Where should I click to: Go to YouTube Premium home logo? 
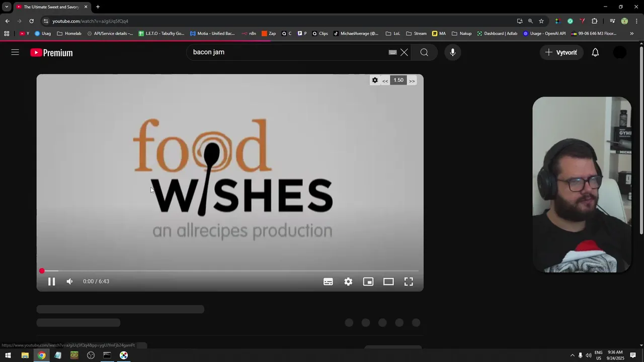51,52
